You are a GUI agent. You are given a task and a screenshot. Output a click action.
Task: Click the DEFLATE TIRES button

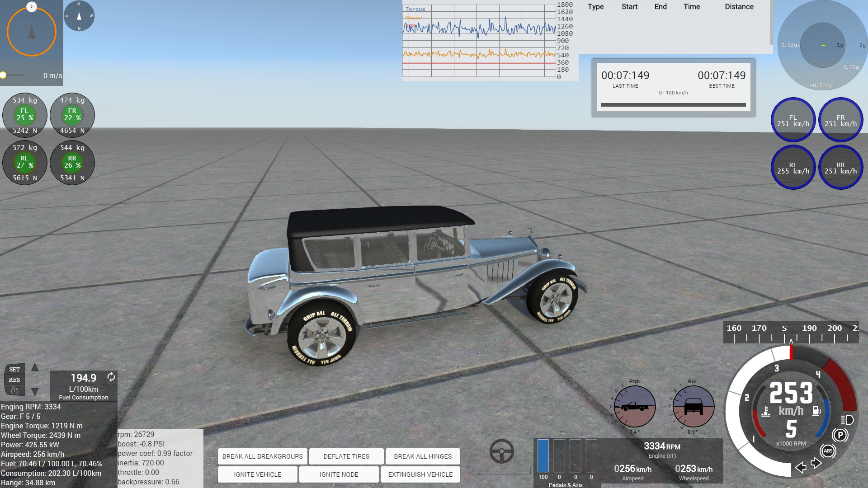tap(346, 456)
